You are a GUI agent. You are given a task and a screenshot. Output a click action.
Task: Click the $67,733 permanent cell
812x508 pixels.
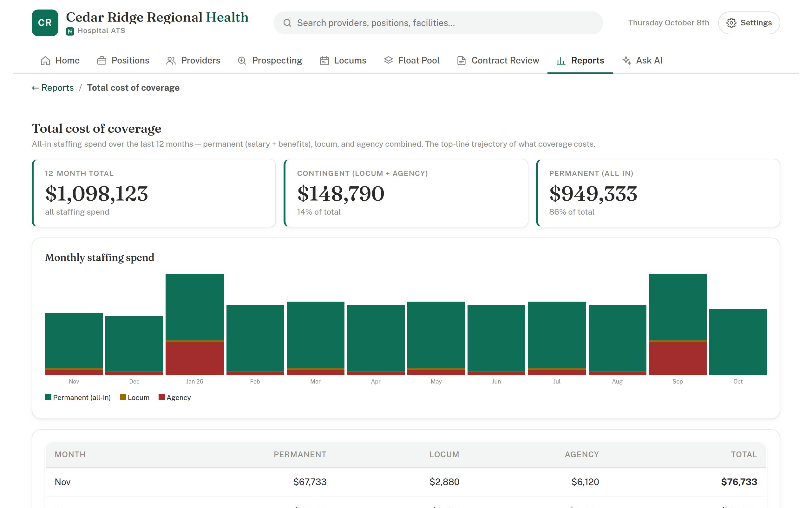point(310,482)
